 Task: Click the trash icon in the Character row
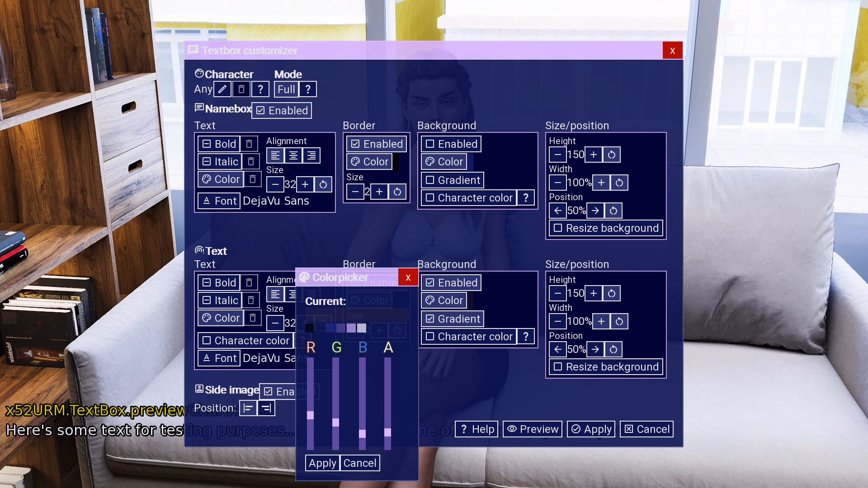point(241,89)
